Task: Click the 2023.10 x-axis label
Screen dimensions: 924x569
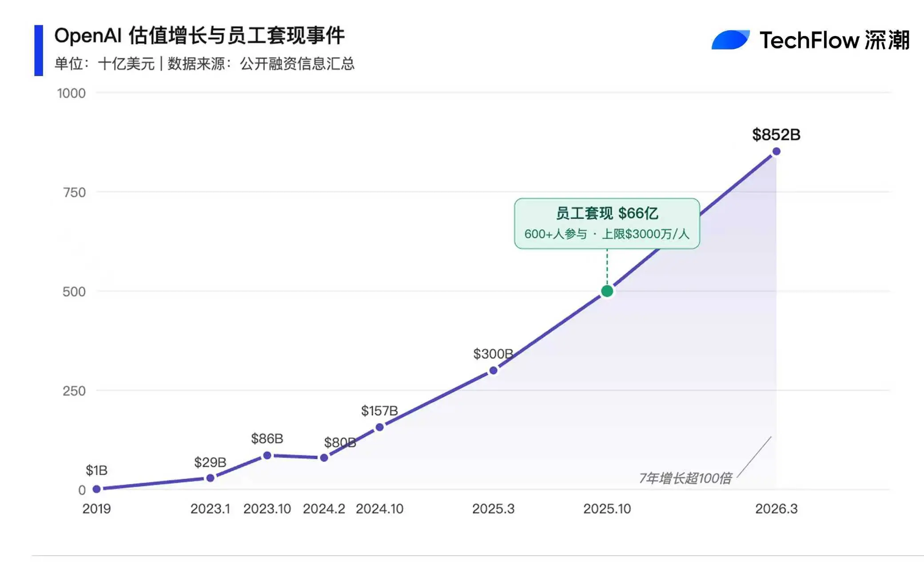Action: tap(267, 509)
